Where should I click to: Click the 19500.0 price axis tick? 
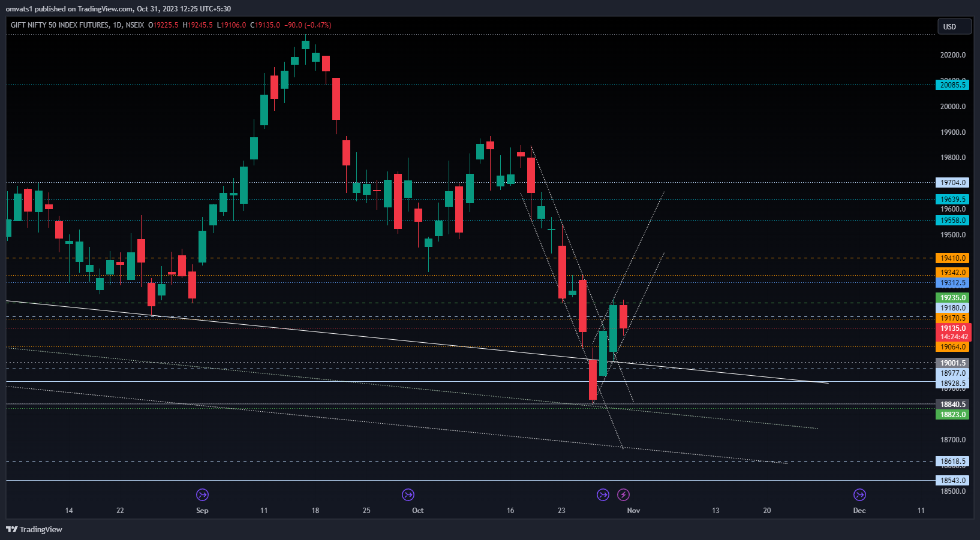point(953,235)
